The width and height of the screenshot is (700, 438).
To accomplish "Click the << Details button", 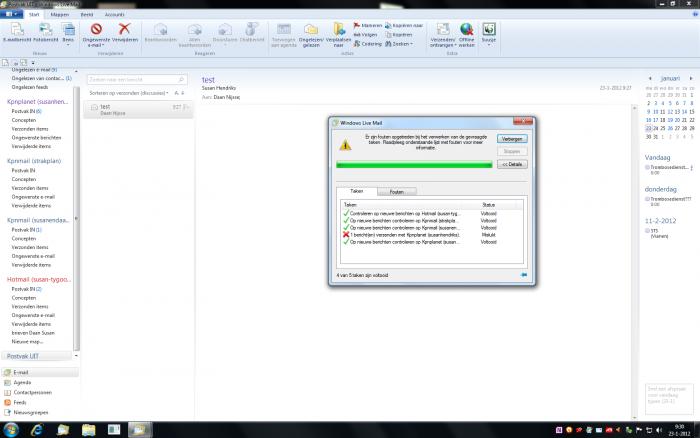I will 512,164.
